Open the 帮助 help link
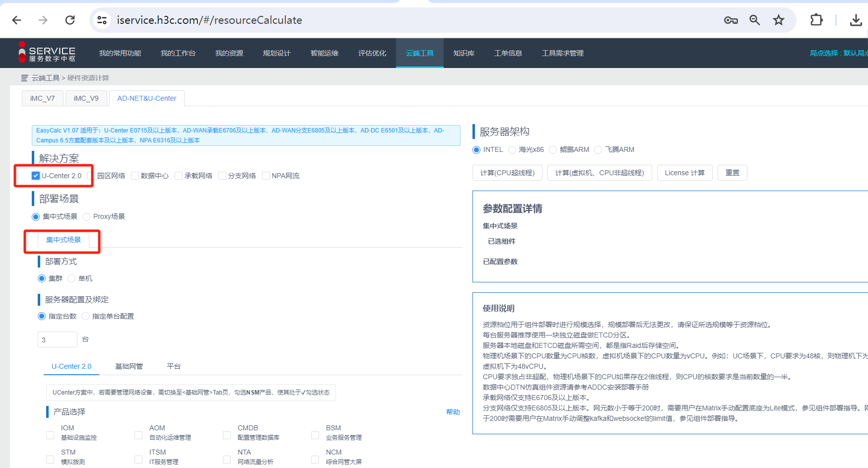Viewport: 868px width, 468px height. coord(453,412)
